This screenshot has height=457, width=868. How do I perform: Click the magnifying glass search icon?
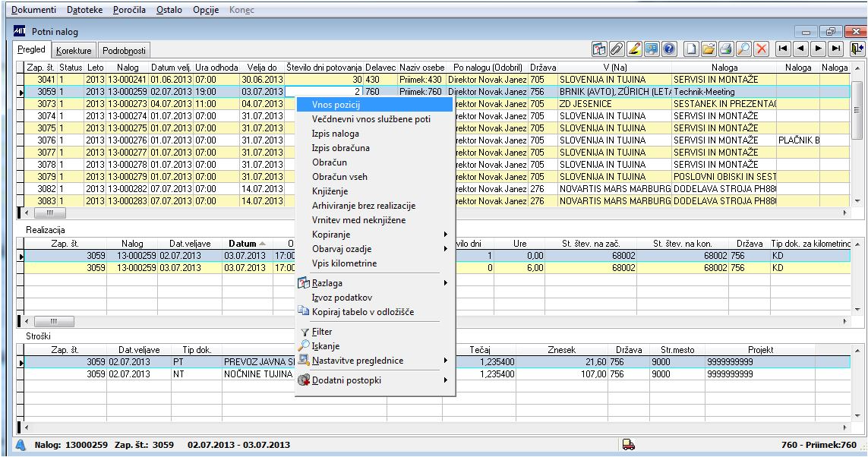click(x=743, y=49)
